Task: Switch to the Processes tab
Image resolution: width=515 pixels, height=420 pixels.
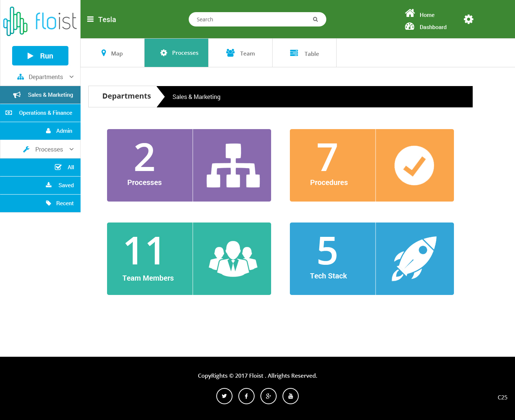Action: pyautogui.click(x=177, y=53)
